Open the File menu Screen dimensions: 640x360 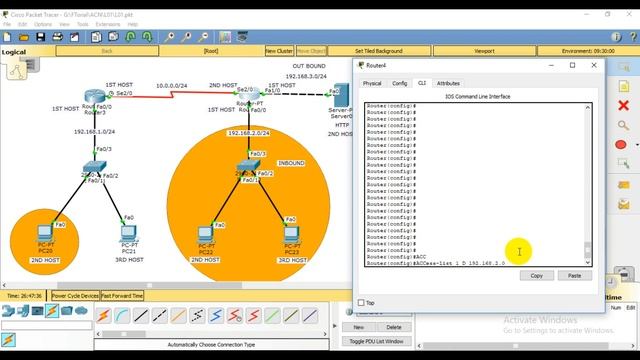pyautogui.click(x=7, y=24)
